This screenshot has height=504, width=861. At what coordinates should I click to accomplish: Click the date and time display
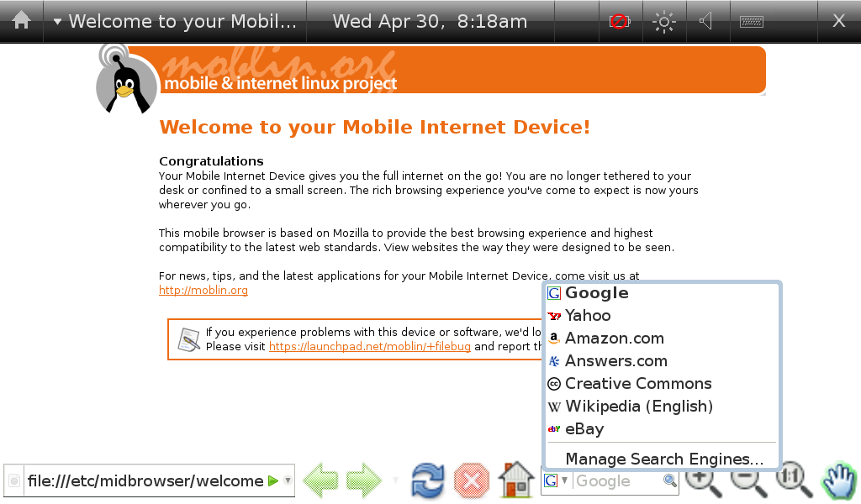tap(430, 21)
